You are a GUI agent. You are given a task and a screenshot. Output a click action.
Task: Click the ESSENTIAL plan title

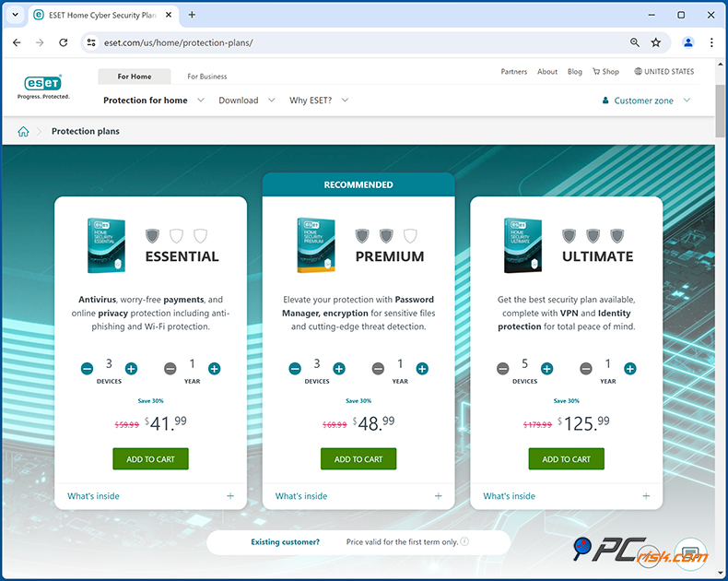click(x=182, y=256)
